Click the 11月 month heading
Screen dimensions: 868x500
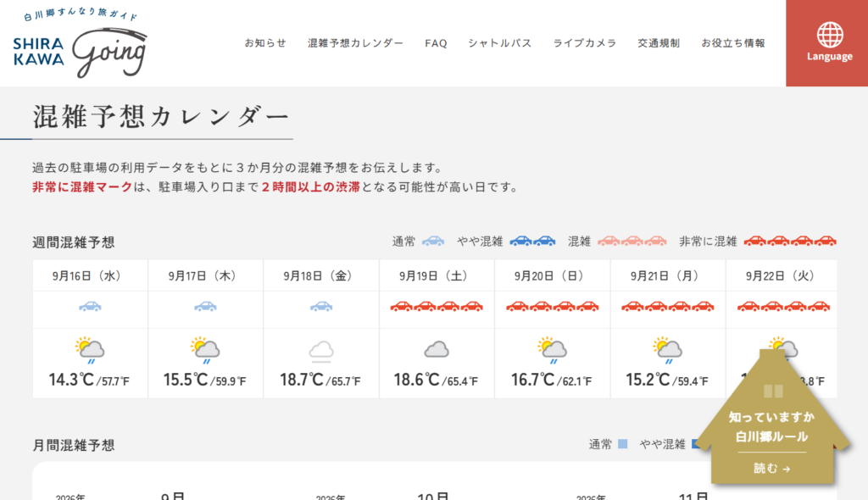click(693, 496)
